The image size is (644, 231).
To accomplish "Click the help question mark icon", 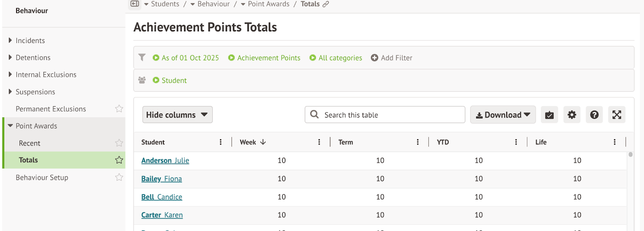I will click(x=594, y=115).
